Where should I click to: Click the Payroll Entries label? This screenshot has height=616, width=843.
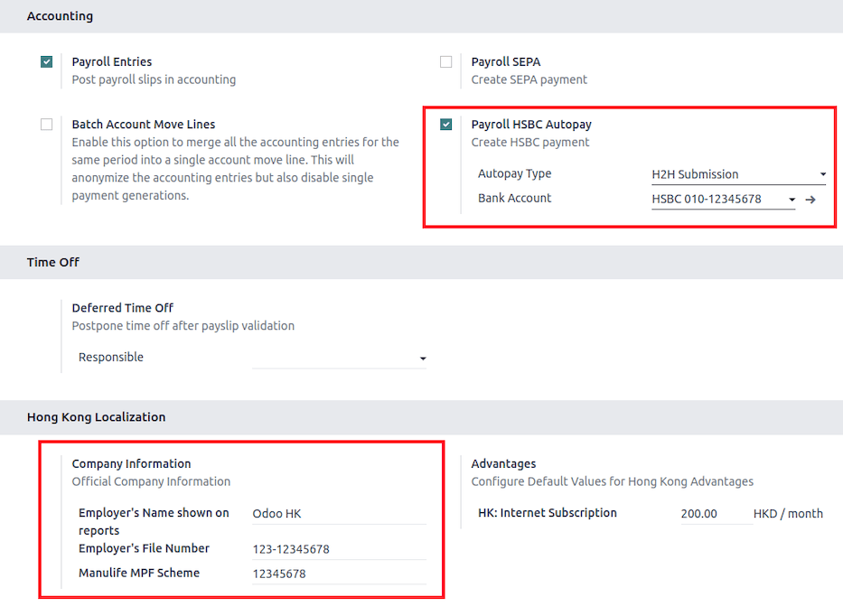pos(112,62)
